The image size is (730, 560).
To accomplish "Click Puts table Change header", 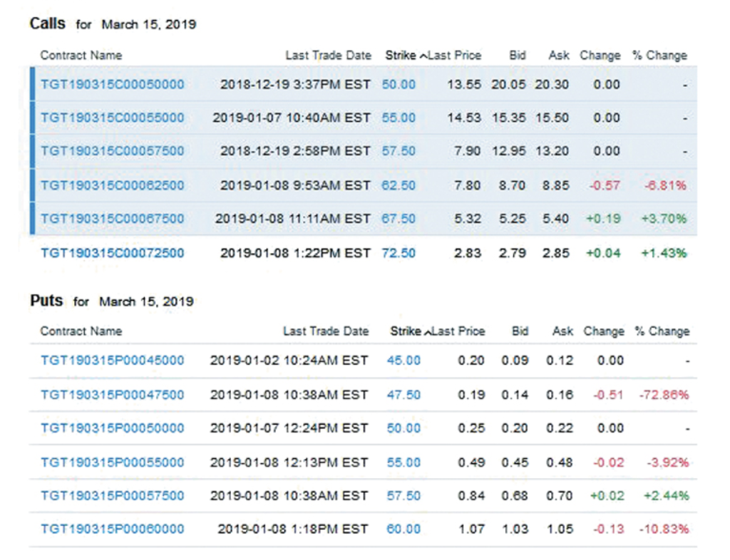I will click(604, 331).
